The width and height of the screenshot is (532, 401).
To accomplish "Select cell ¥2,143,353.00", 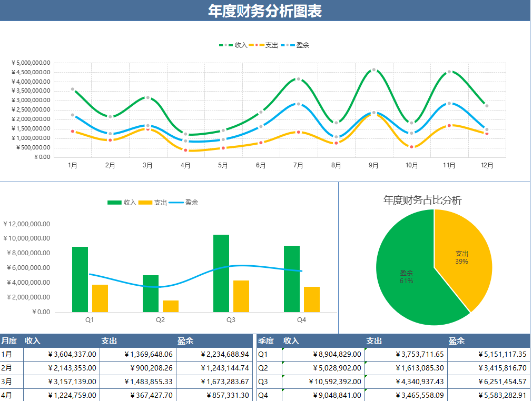I will (62, 368).
